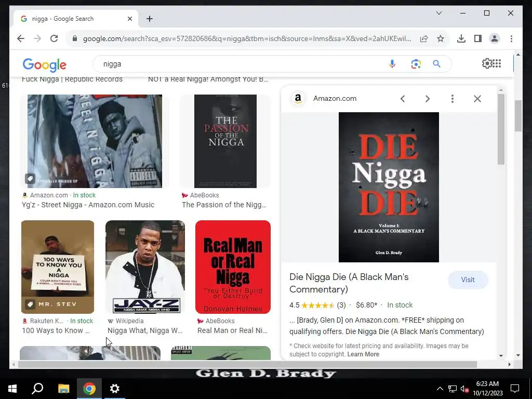The width and height of the screenshot is (532, 399).
Task: Open preview panel three-dot options
Action: coord(453,99)
